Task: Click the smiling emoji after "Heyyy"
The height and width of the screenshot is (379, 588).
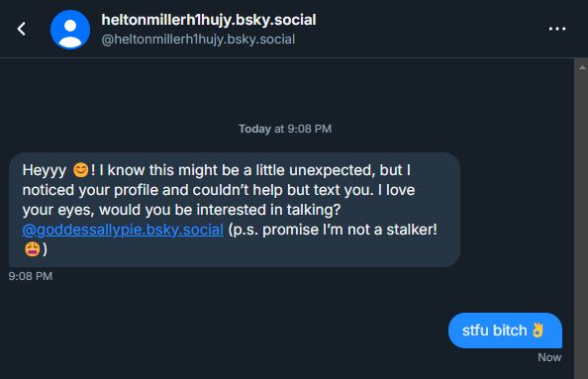Action: point(80,170)
